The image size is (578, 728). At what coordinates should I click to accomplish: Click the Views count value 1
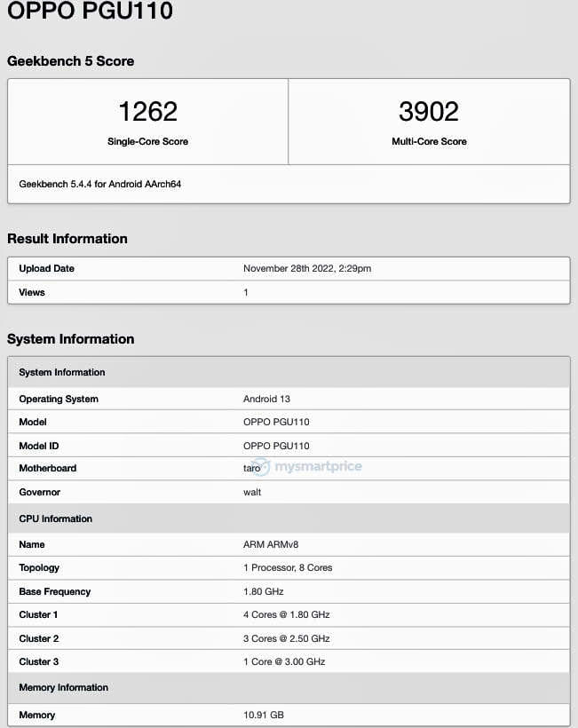pos(246,292)
